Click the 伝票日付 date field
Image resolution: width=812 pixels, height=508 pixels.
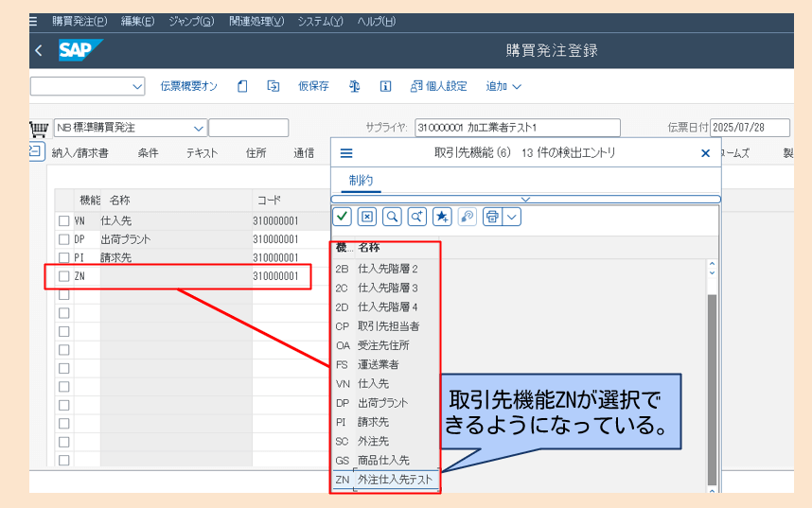tap(750, 128)
